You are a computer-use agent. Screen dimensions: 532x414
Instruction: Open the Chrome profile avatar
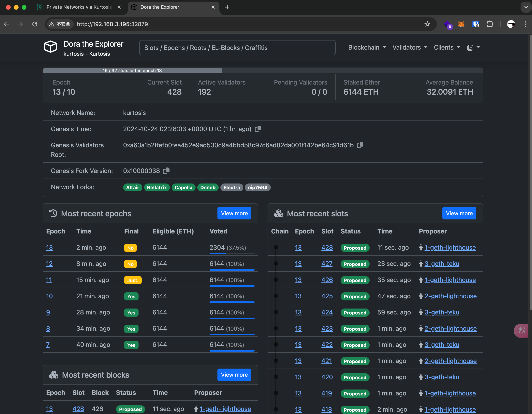[511, 24]
